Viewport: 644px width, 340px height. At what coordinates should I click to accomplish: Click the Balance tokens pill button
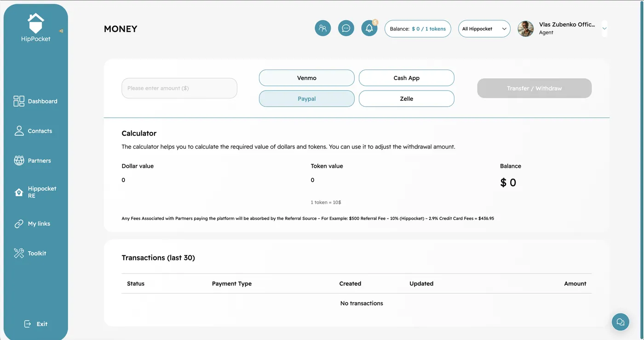coord(418,29)
